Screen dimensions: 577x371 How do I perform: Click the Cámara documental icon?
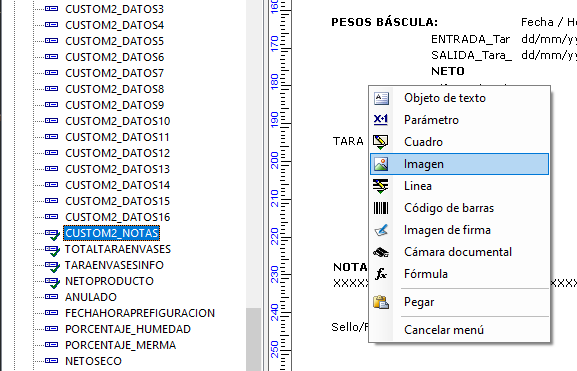click(x=381, y=252)
